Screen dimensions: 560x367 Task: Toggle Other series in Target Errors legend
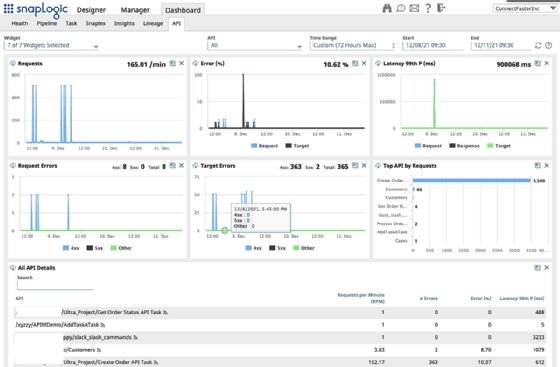(x=304, y=248)
